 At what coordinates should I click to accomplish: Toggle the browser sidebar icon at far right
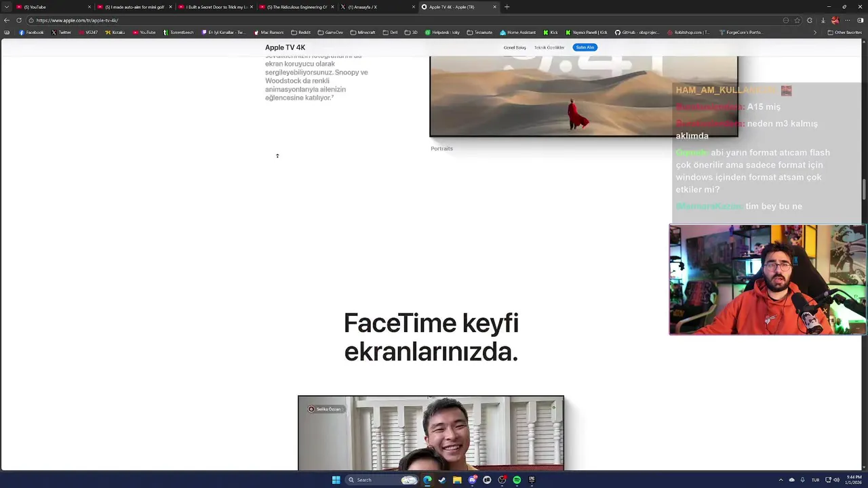coord(861,20)
